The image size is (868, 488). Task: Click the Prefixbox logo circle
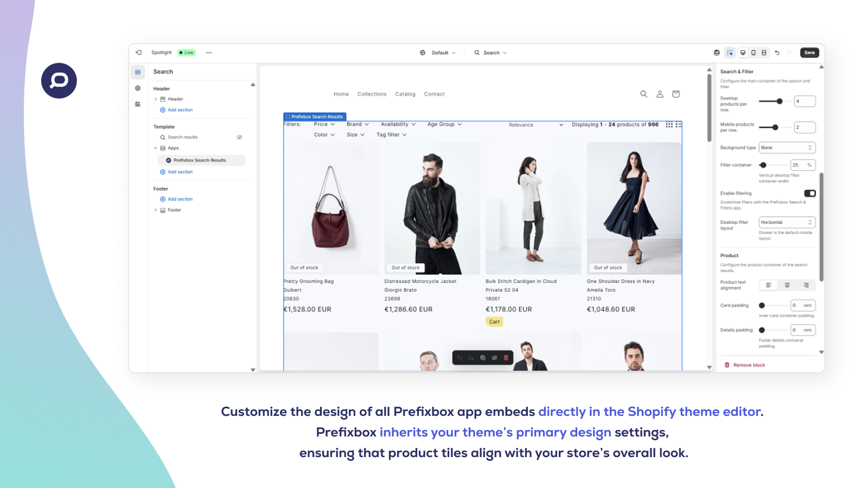tap(59, 81)
